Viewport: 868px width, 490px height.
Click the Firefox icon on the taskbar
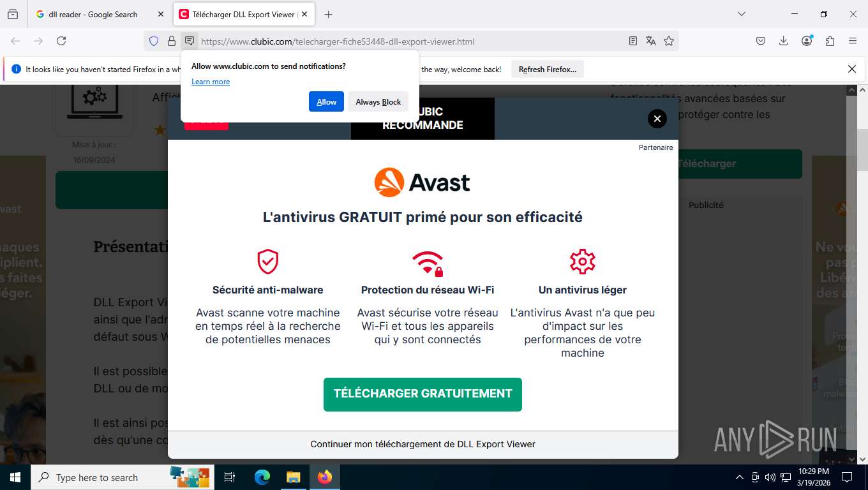[x=325, y=477]
